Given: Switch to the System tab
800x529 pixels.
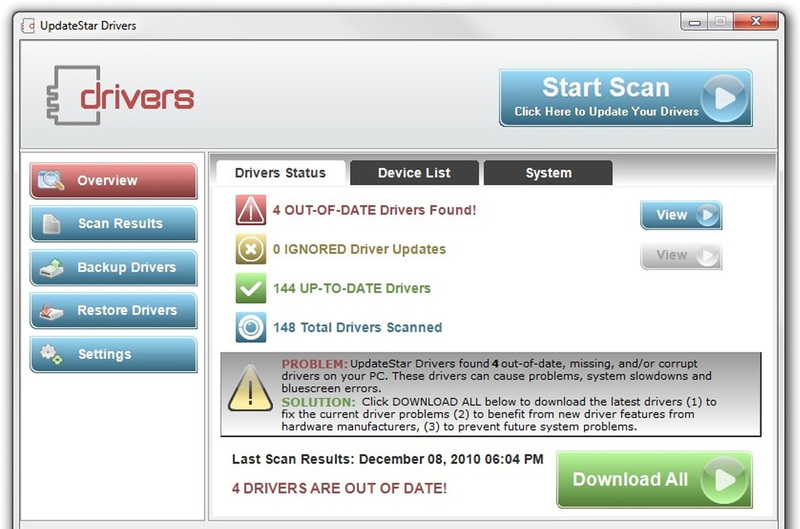Looking at the screenshot, I should (x=548, y=173).
